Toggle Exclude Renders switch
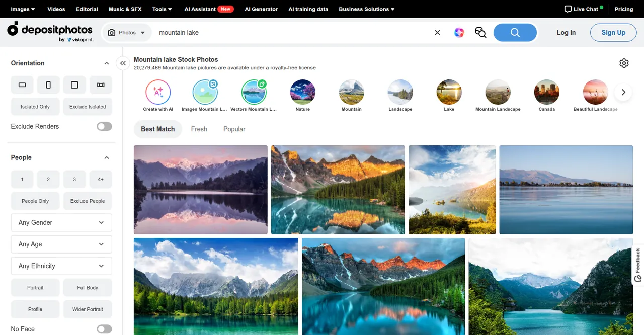 (x=104, y=126)
